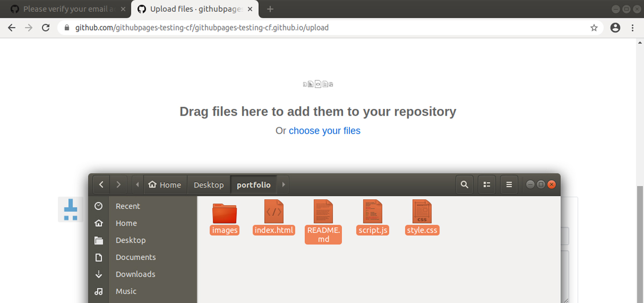Bookmark this page with the star icon
This screenshot has height=303, width=644.
594,28
